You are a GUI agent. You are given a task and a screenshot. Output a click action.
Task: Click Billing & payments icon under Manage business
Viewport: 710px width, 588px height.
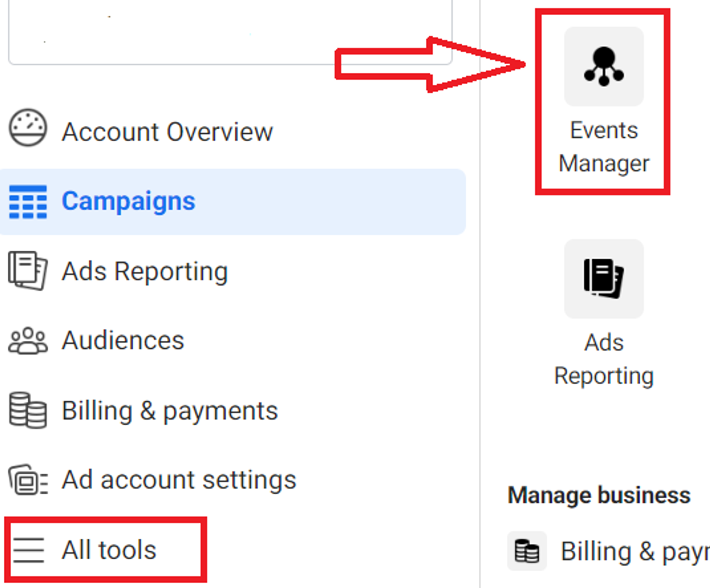[527, 551]
